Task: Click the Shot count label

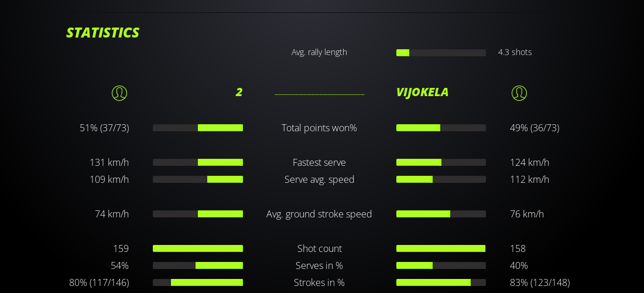Action: click(319, 248)
